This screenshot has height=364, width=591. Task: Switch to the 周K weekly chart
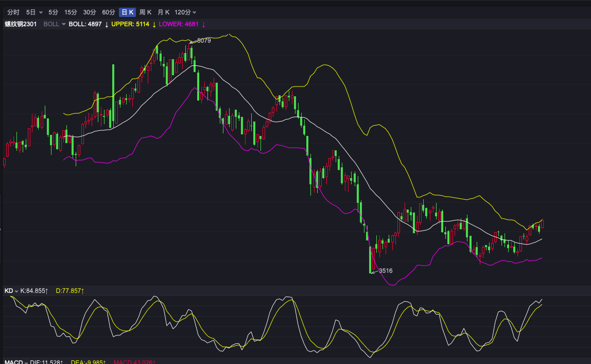(146, 12)
